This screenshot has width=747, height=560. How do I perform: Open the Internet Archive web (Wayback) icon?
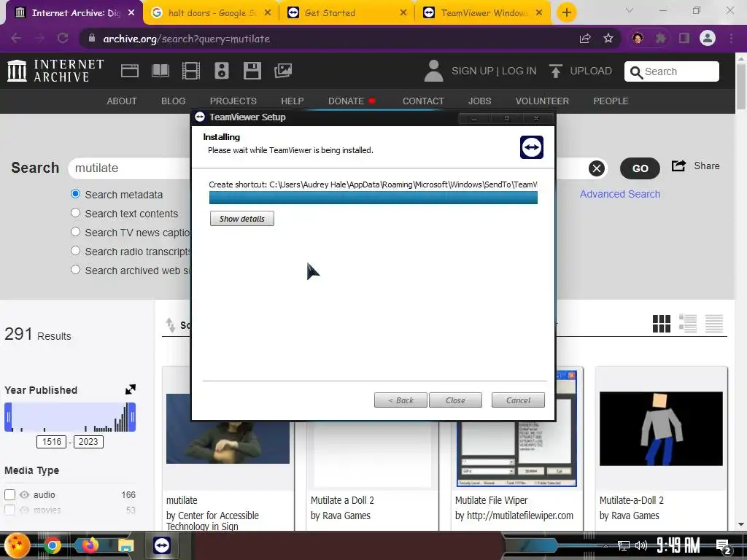click(130, 71)
